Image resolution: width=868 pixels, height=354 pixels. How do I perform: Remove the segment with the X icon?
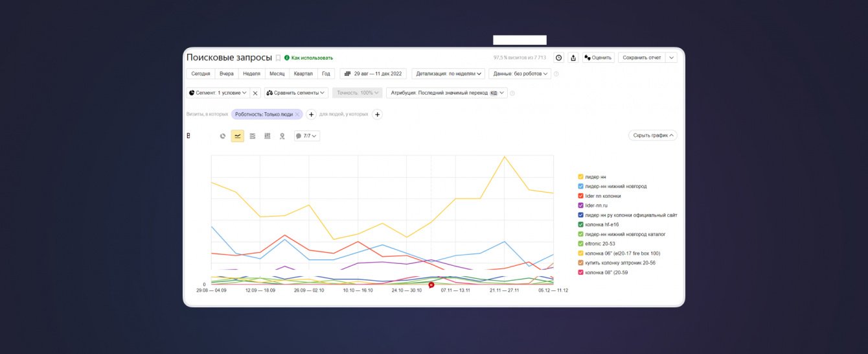pyautogui.click(x=255, y=93)
